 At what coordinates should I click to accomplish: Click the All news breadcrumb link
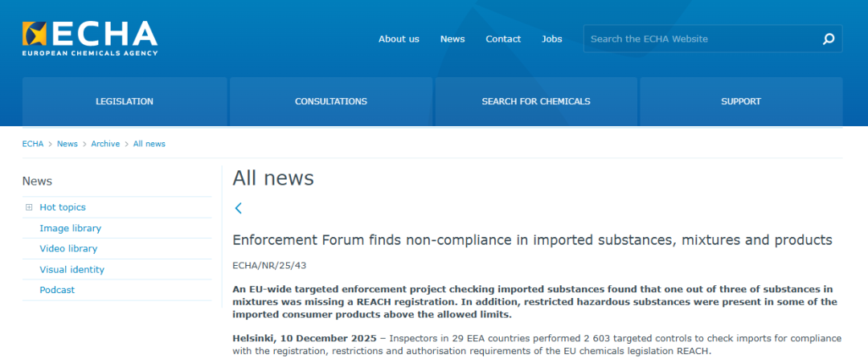149,144
